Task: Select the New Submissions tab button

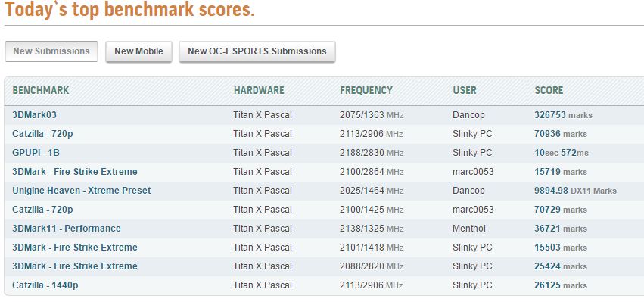Action: click(x=51, y=51)
